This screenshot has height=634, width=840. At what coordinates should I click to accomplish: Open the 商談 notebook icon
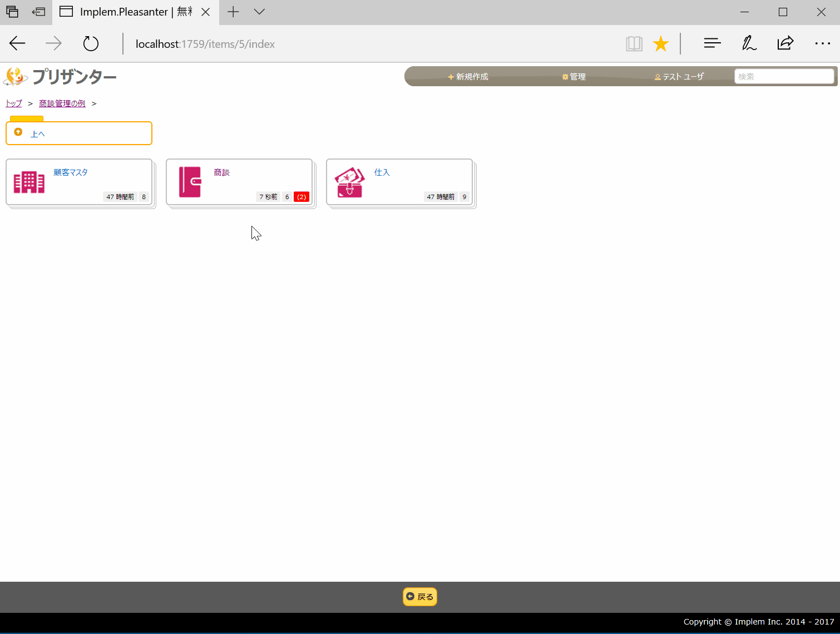click(190, 182)
